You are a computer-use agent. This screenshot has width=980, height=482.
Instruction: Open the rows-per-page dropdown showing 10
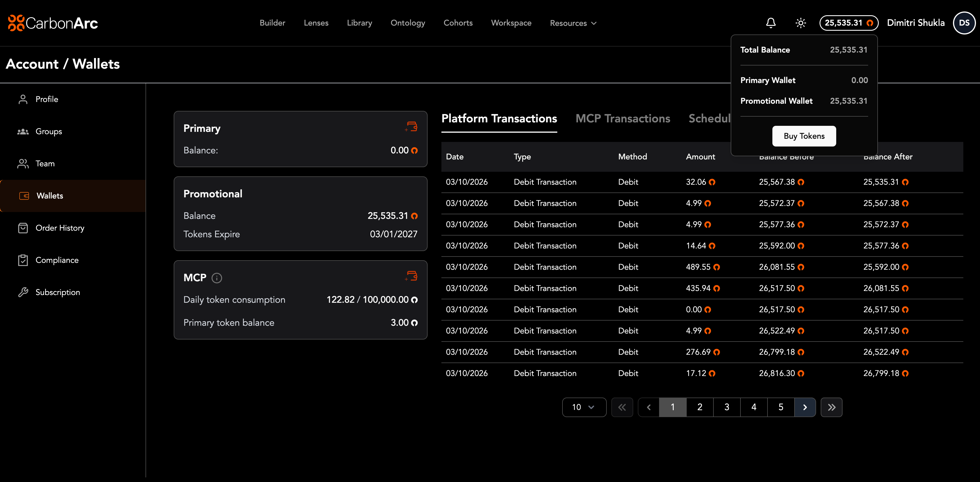(x=583, y=407)
